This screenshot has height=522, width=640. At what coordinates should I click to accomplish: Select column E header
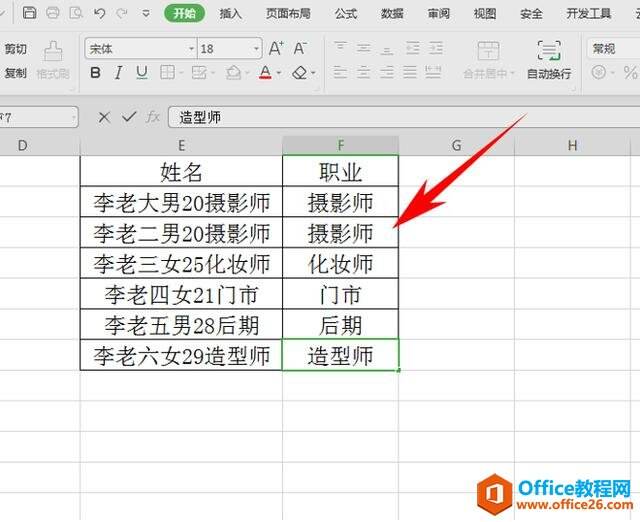pyautogui.click(x=182, y=145)
